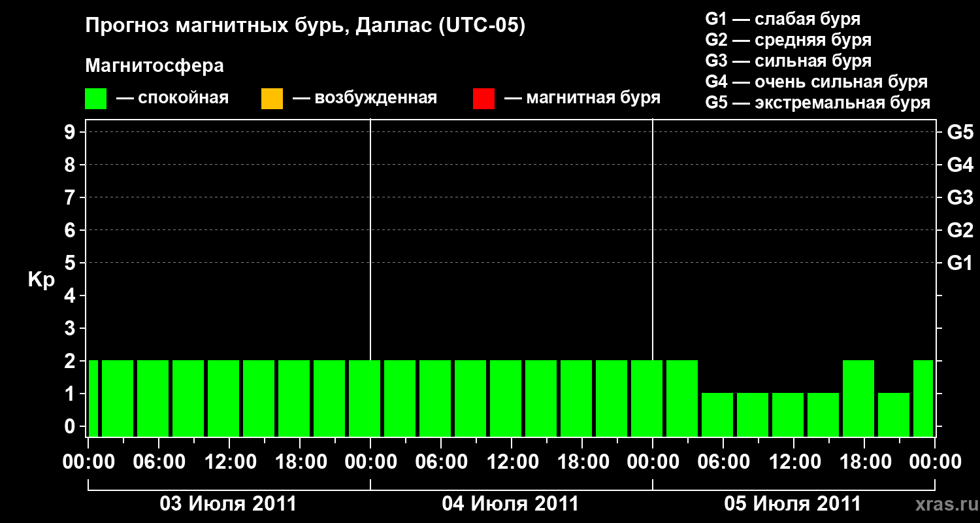Click the 06:00 time label for 05 Июля
980x523 pixels.
[x=723, y=462]
